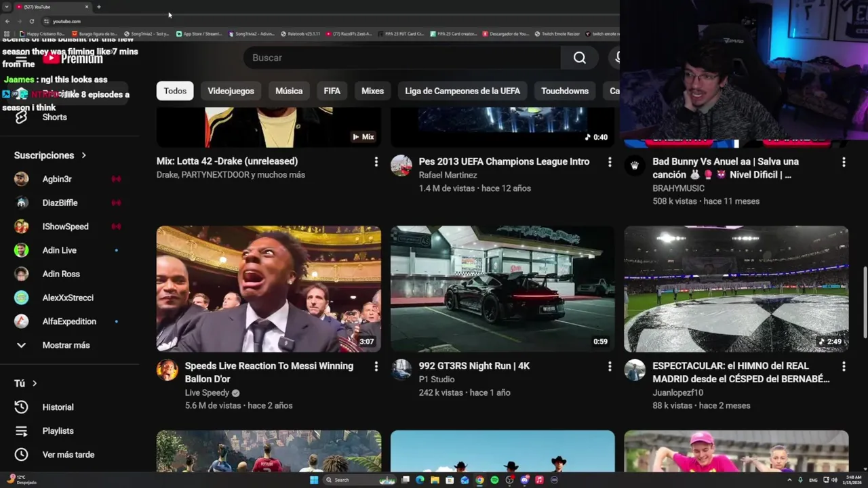Go back with browser back arrow

[7, 21]
